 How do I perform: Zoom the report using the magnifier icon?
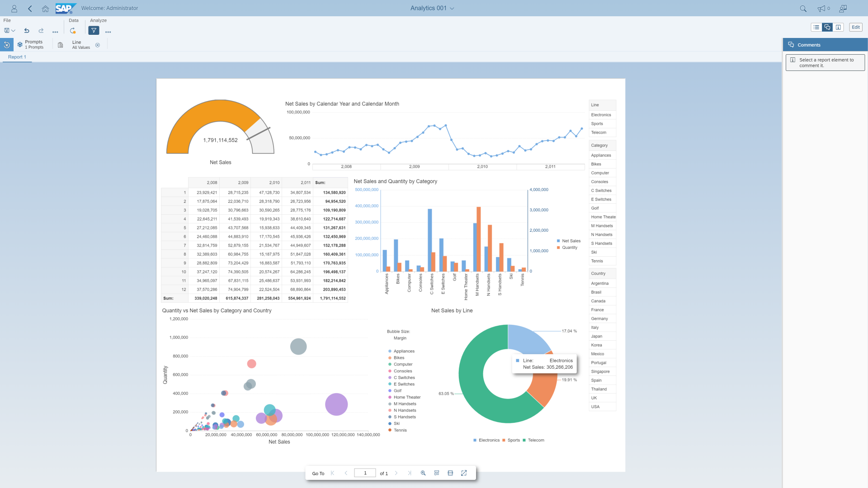point(423,473)
